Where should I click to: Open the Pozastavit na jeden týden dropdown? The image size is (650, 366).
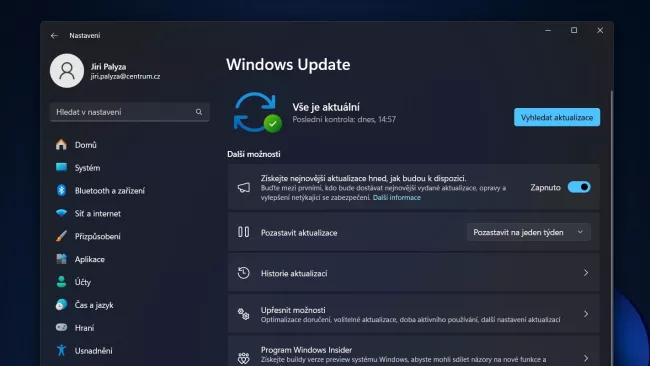(x=529, y=232)
